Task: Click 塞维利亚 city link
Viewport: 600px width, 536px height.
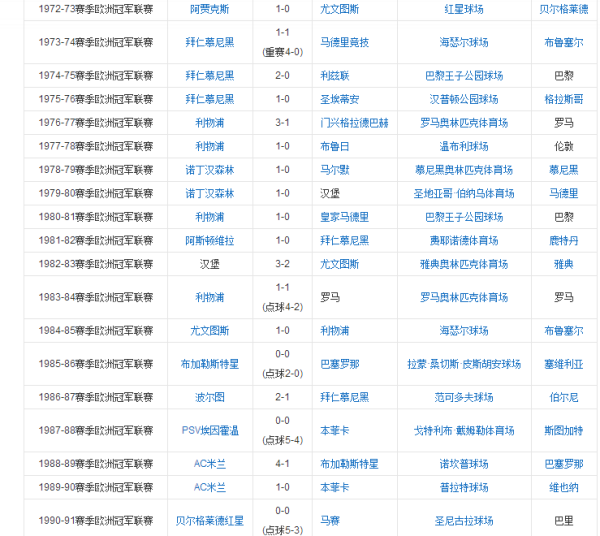Action: pos(564,364)
